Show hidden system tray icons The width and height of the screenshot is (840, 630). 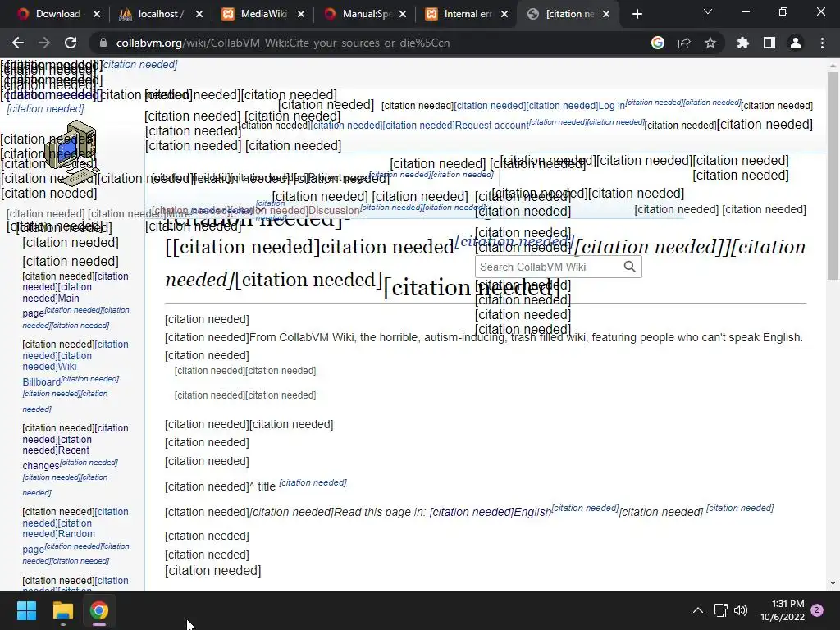click(697, 610)
